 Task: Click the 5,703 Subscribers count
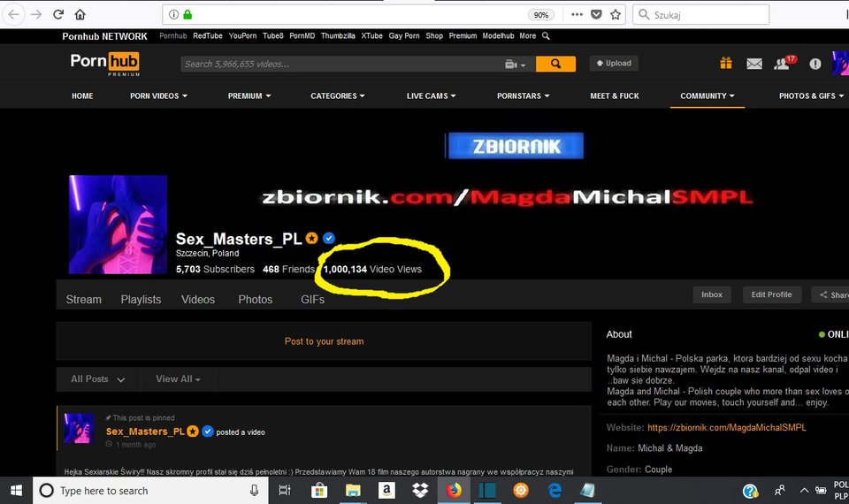click(x=215, y=269)
